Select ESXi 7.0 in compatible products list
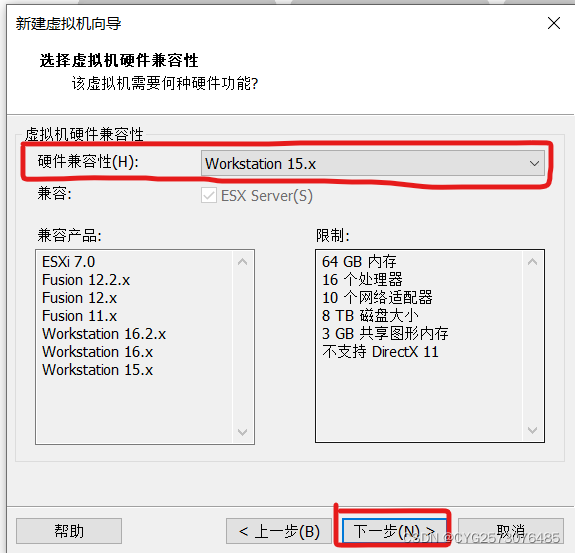 [69, 262]
